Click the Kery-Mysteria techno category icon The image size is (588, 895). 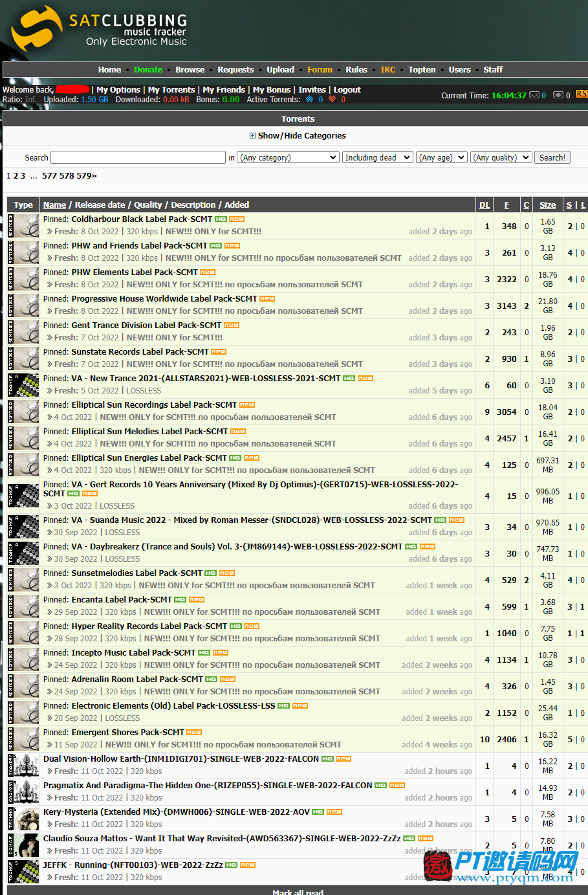tap(23, 819)
